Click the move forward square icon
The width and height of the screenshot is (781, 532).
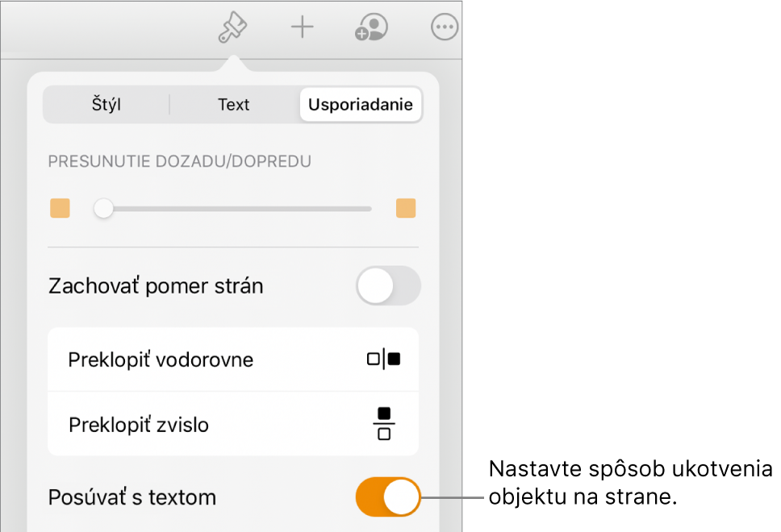point(406,209)
